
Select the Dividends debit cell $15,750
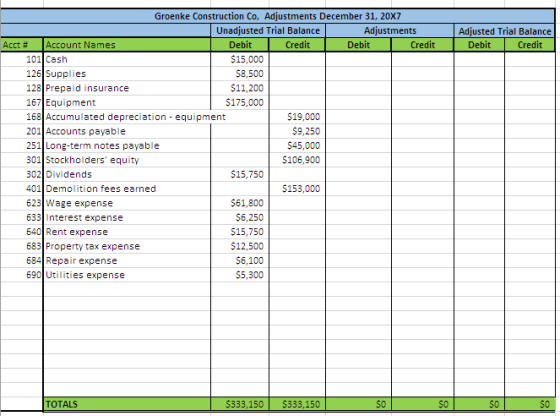click(x=240, y=174)
